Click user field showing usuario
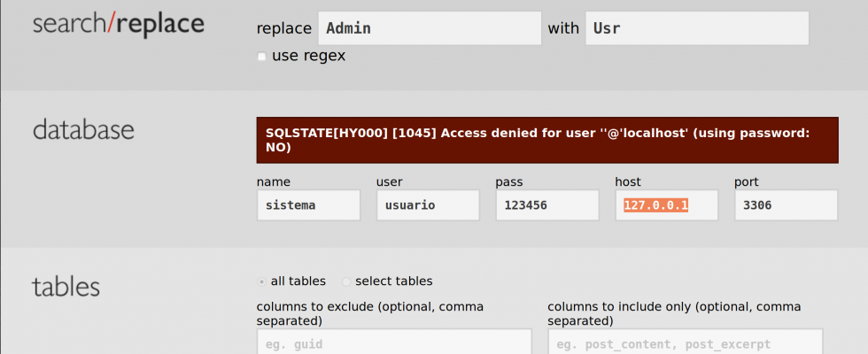This screenshot has height=354, width=868. tap(428, 205)
